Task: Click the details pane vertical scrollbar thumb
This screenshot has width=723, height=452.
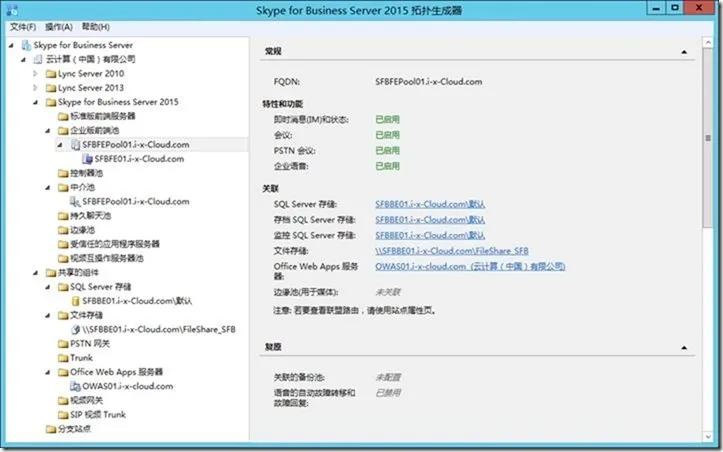Action: (708, 138)
